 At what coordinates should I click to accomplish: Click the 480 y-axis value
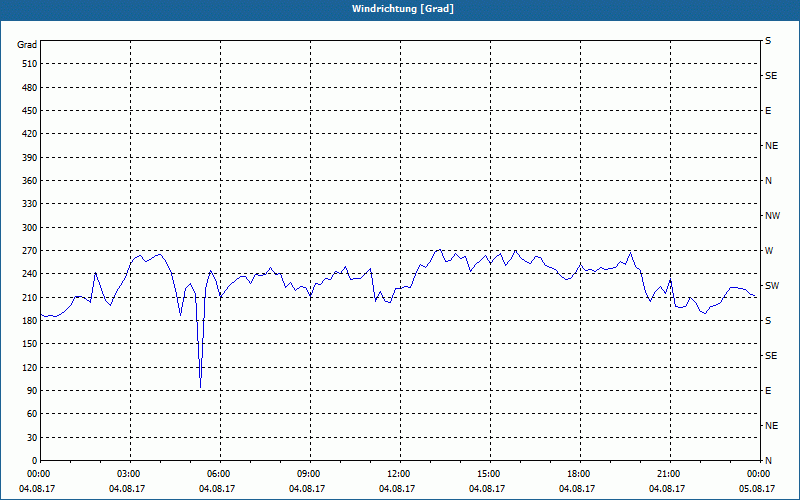coord(29,88)
